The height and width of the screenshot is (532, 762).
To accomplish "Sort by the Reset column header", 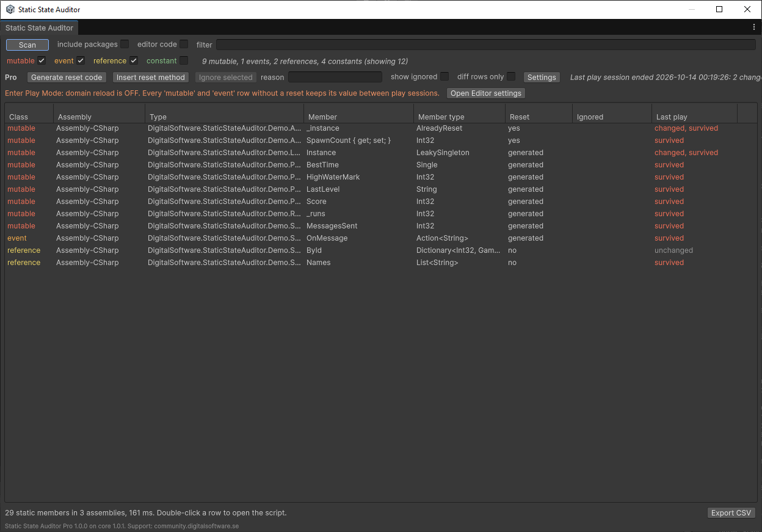I will point(539,117).
